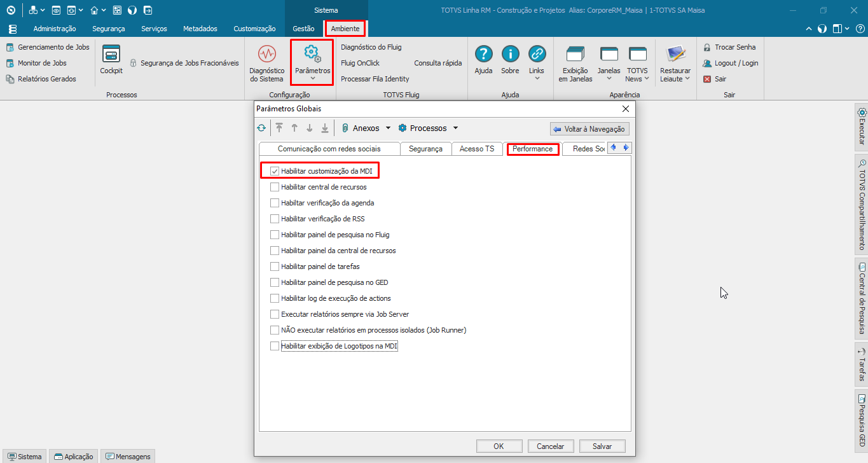The image size is (868, 463).
Task: Click the arrow-in-box icon in quick access toolbar
Action: point(148,10)
